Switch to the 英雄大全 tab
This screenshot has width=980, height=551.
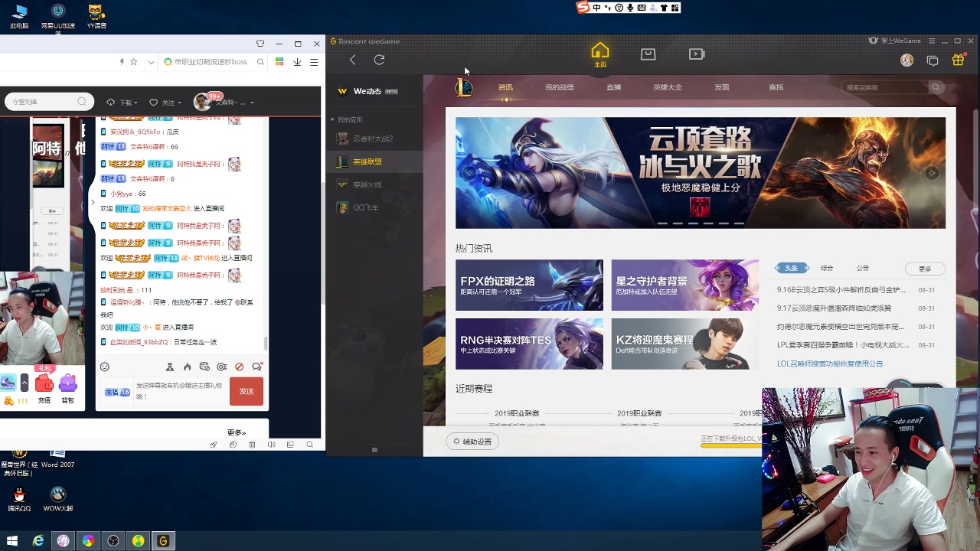668,87
